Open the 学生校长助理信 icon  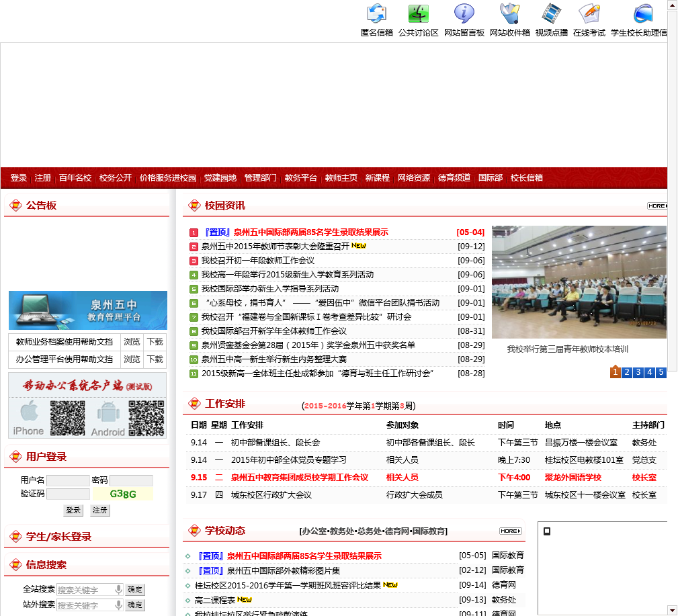pos(643,13)
